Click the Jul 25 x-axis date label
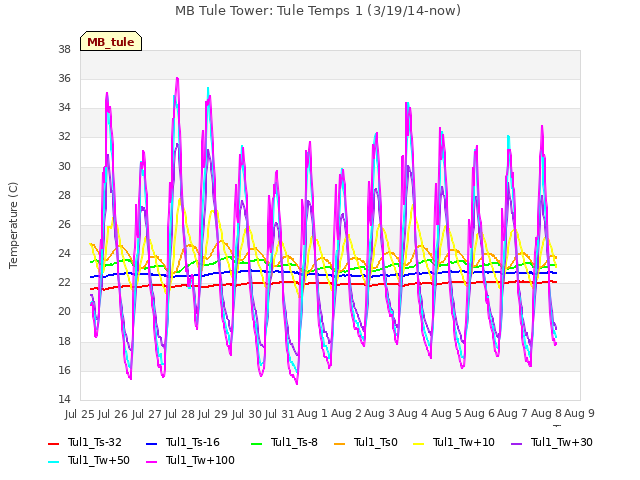Image resolution: width=640 pixels, height=480 pixels. (x=80, y=414)
